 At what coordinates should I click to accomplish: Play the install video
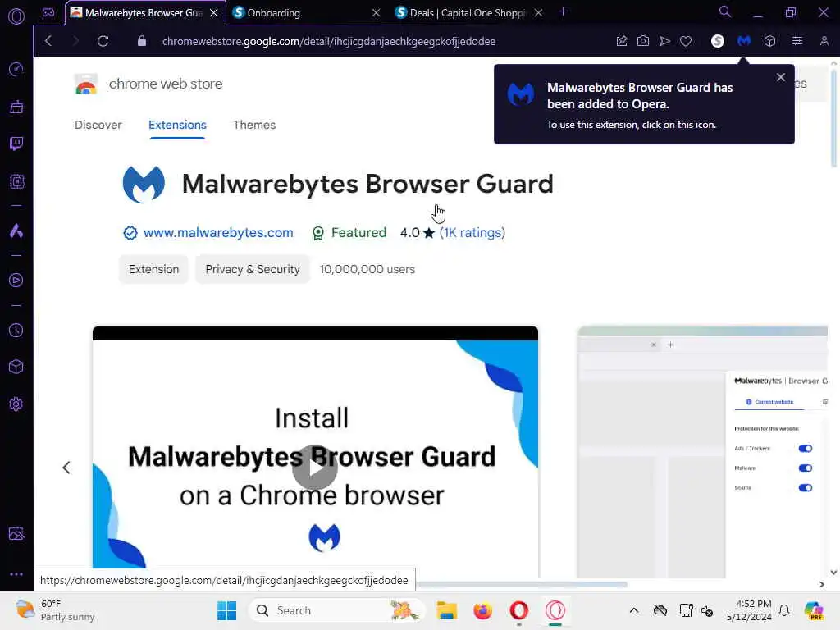pyautogui.click(x=315, y=467)
